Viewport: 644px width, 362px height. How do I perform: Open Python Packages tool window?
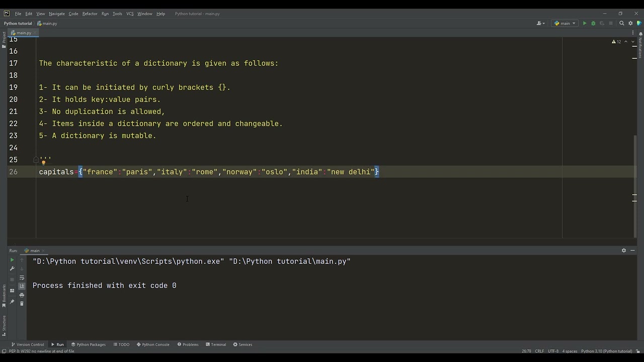tap(88, 344)
